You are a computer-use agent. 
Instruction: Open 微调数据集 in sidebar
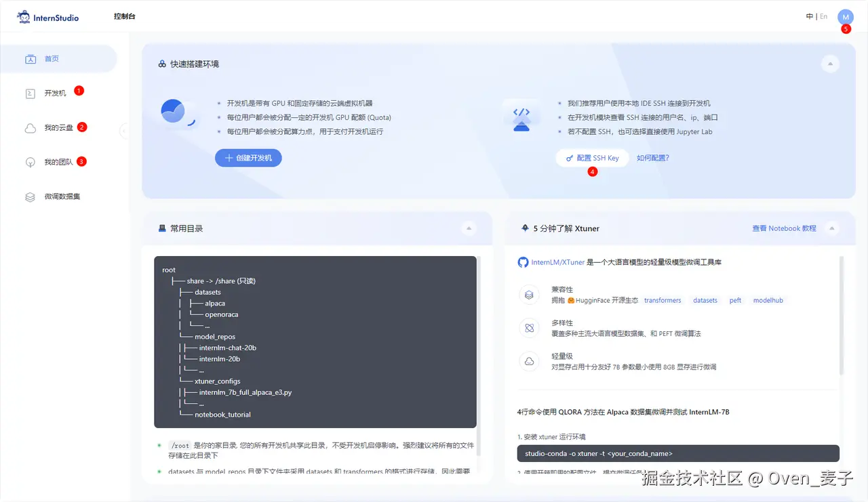pyautogui.click(x=59, y=197)
